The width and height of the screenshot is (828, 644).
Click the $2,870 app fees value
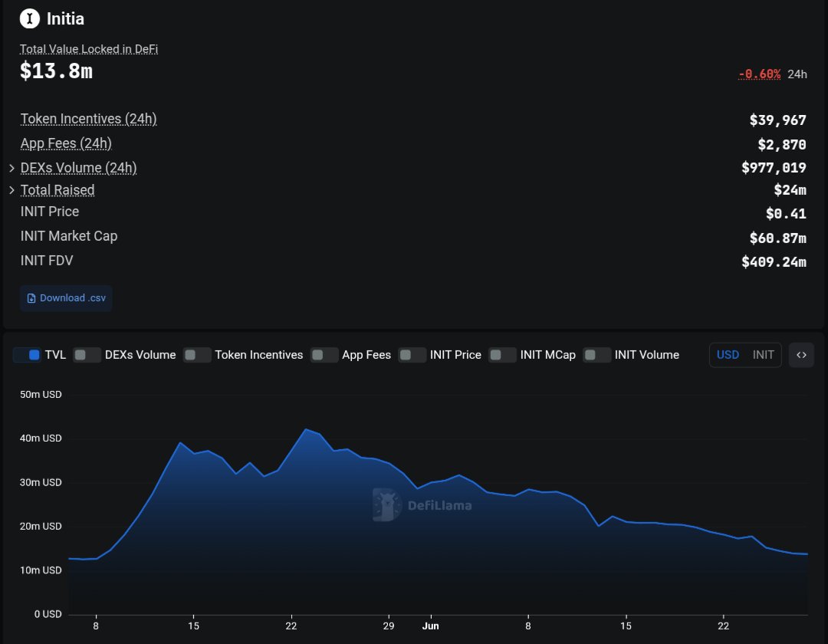pyautogui.click(x=782, y=145)
